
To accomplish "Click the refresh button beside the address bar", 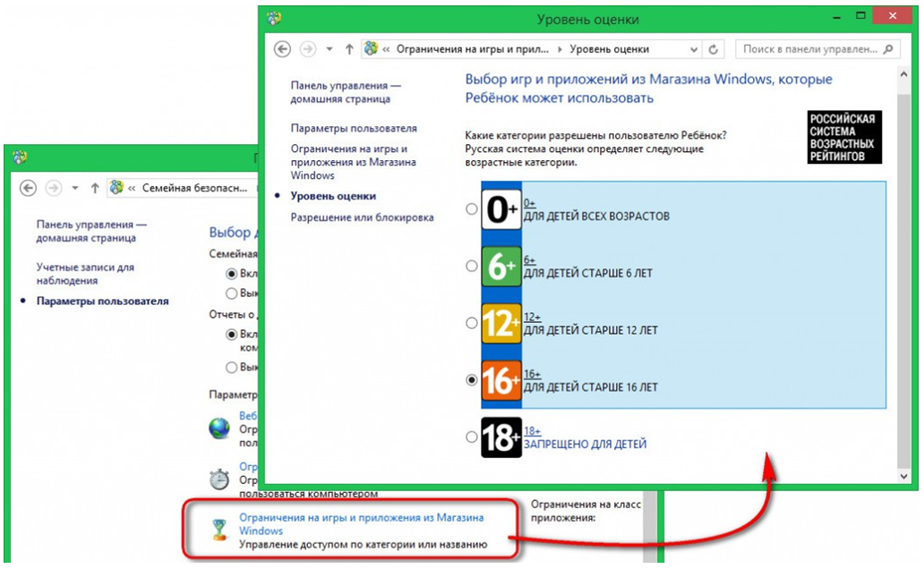I will [713, 49].
